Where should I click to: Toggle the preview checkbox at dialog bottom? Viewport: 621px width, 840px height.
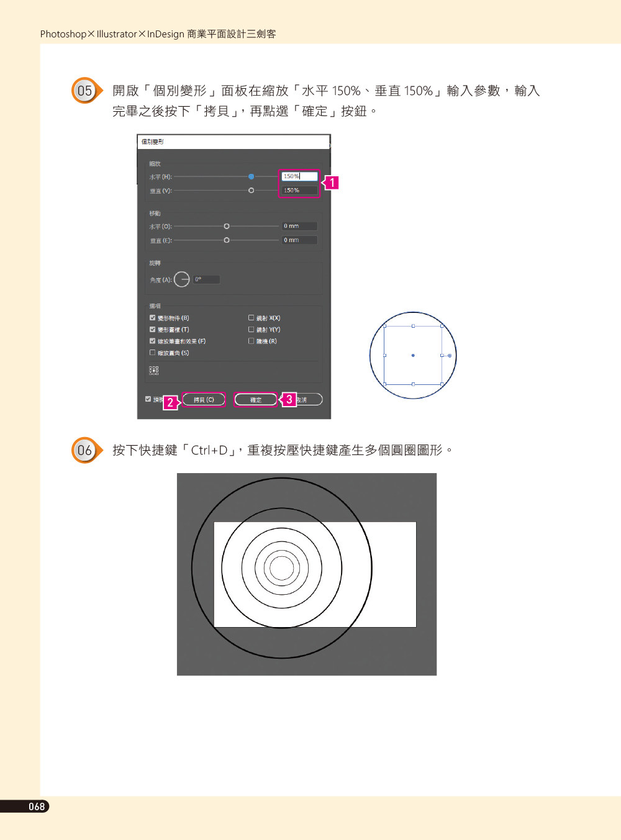[x=148, y=399]
